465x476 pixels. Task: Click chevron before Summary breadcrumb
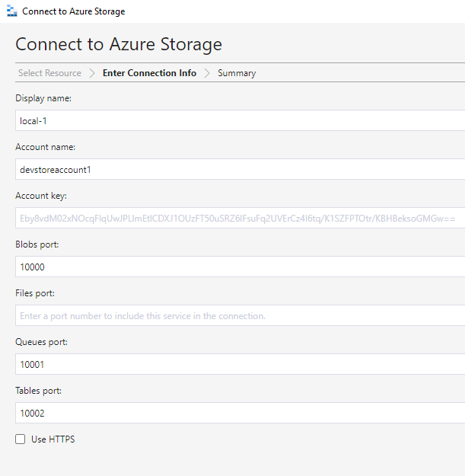point(207,73)
